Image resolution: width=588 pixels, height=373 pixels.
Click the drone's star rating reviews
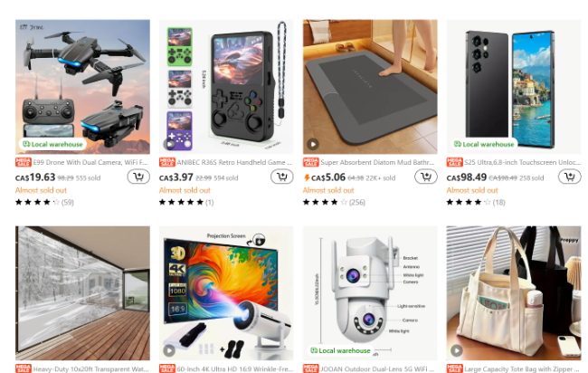point(44,202)
